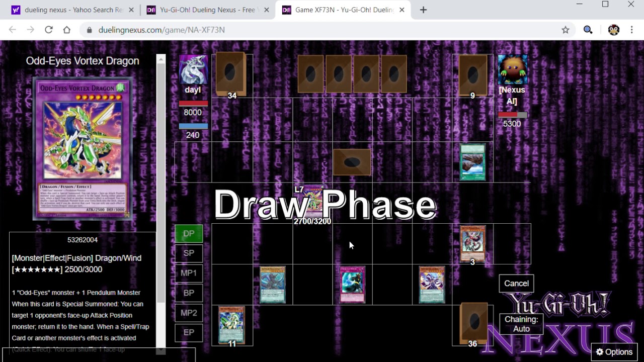The width and height of the screenshot is (644, 362).
Task: Click the Nexus AI Kuriboh avatar
Action: point(512,69)
